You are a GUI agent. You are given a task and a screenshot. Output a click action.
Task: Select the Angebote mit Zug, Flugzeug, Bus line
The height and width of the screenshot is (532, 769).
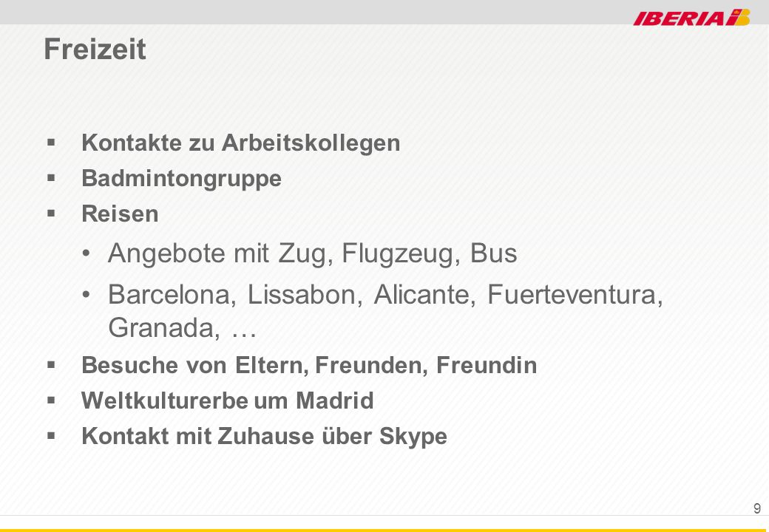point(312,253)
